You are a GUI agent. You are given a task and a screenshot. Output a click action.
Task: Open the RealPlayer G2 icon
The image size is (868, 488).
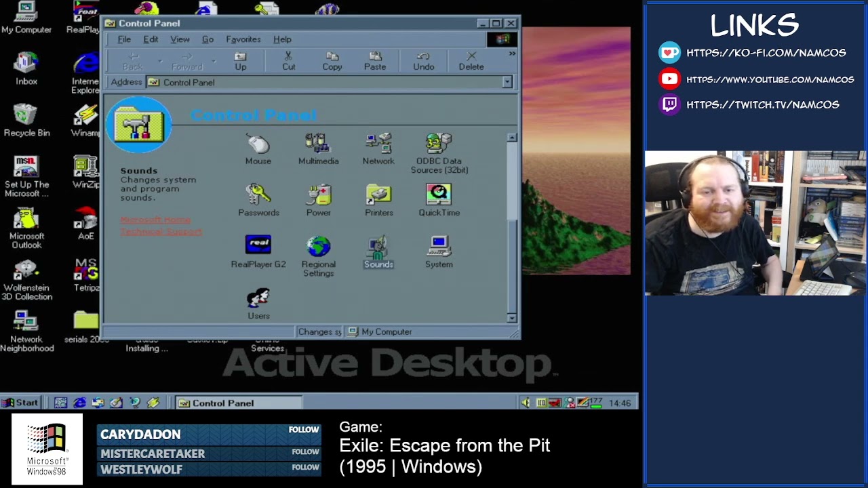click(258, 252)
